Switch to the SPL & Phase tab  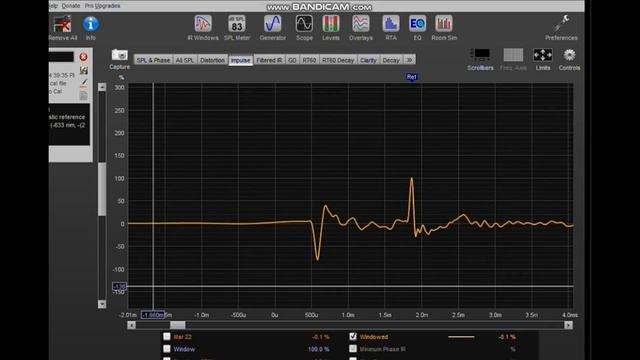[x=153, y=60]
